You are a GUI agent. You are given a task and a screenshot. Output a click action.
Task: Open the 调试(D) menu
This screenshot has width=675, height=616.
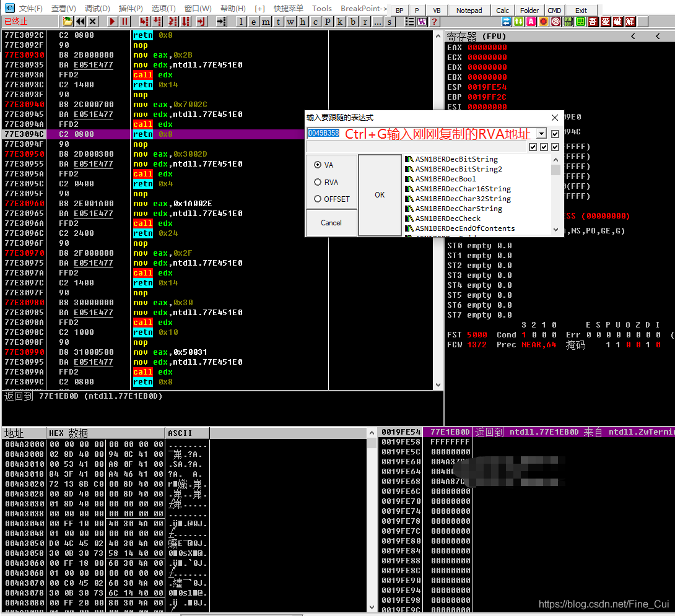tap(97, 9)
